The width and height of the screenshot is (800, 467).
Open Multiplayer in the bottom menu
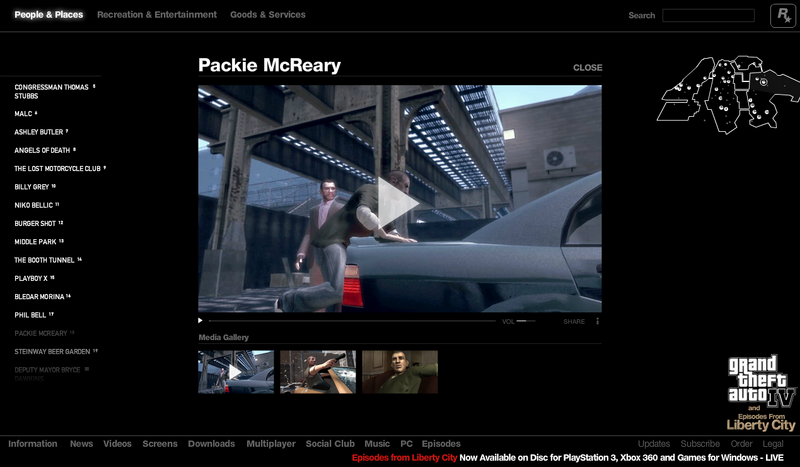click(271, 444)
